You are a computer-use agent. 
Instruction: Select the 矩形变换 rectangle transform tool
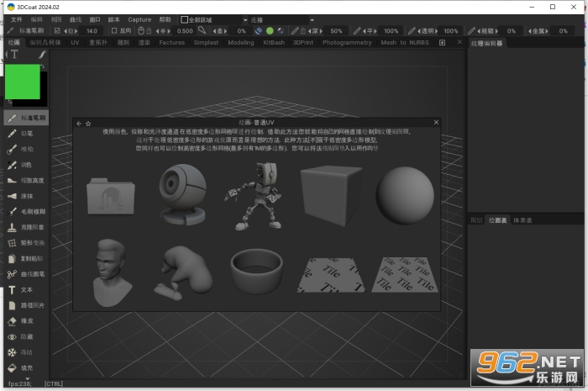pos(26,243)
